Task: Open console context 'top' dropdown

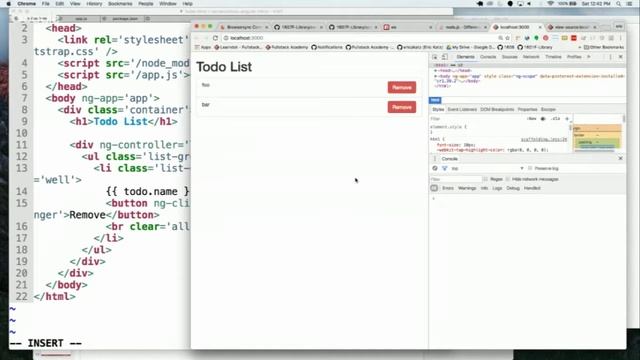Action: [487, 168]
